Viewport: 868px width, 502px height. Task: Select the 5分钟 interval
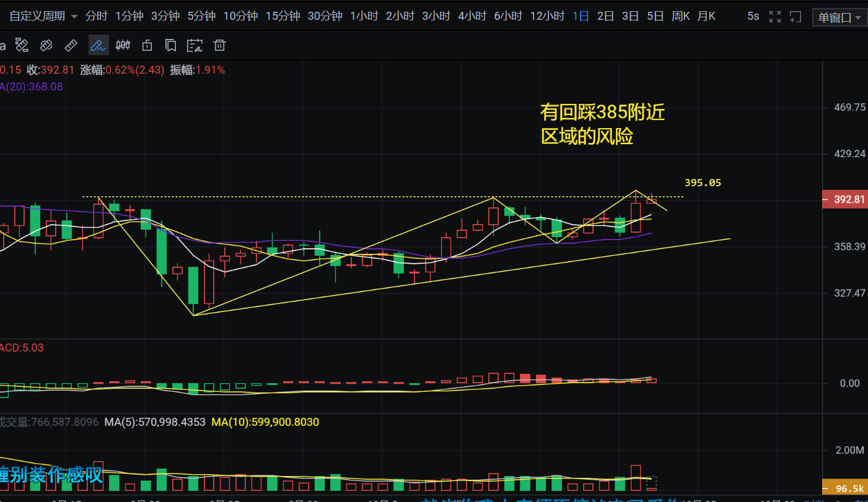201,17
